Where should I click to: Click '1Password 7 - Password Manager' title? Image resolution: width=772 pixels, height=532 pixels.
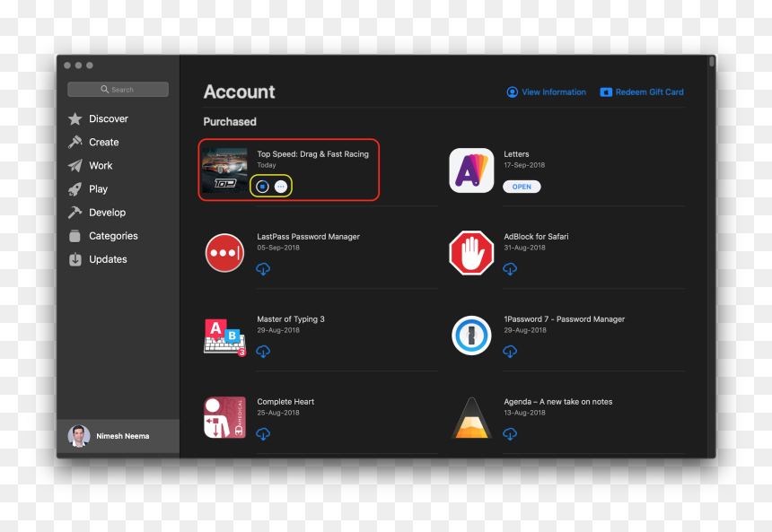(565, 319)
